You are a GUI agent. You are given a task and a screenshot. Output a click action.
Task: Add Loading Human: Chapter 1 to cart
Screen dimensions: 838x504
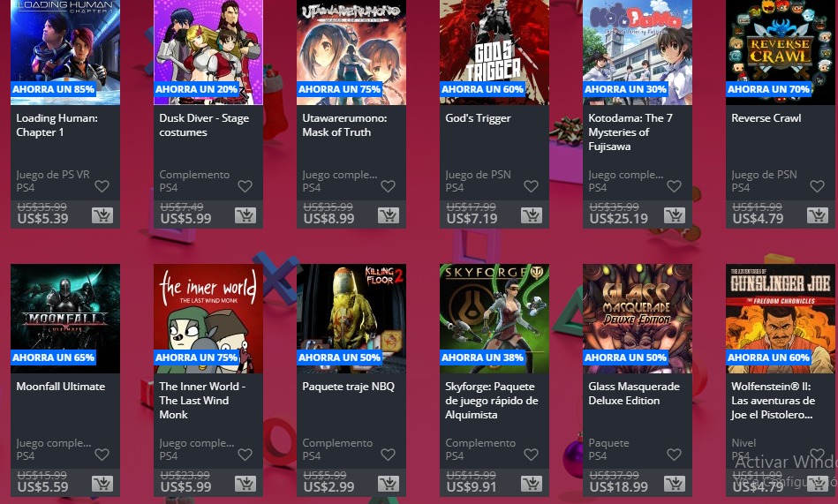pyautogui.click(x=102, y=215)
